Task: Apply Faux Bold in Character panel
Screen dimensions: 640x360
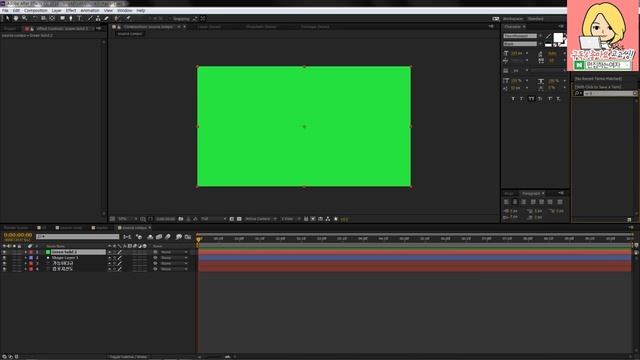Action: coord(513,99)
